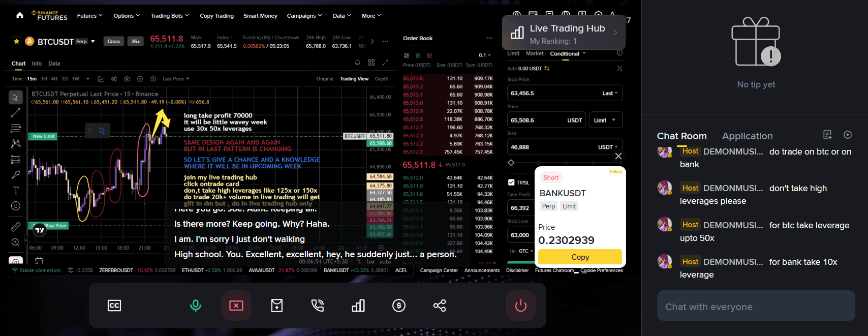This screenshot has width=868, height=336.
Task: Open the chat room notes list icon
Action: pyautogui.click(x=827, y=135)
